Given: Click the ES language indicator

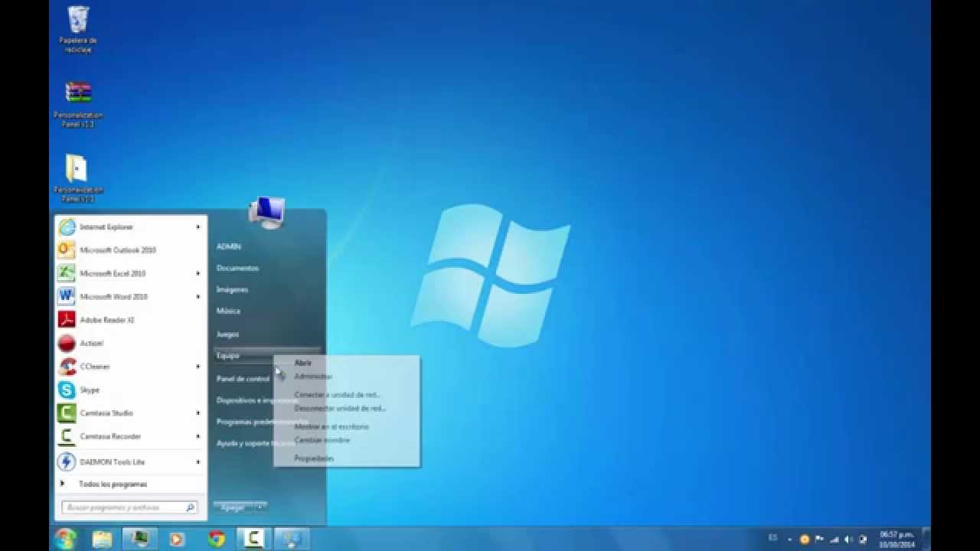Looking at the screenshot, I should [x=773, y=539].
